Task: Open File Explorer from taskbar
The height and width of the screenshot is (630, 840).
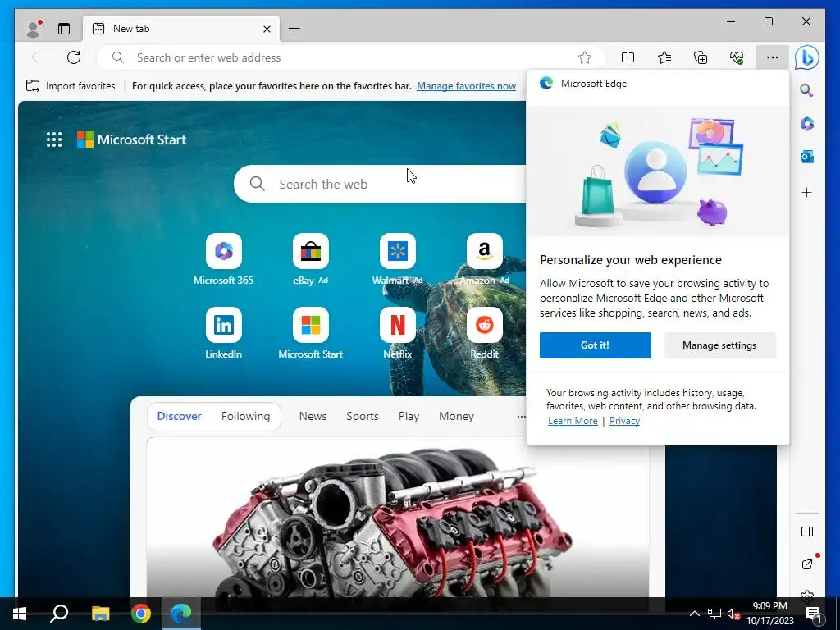Action: point(100,614)
